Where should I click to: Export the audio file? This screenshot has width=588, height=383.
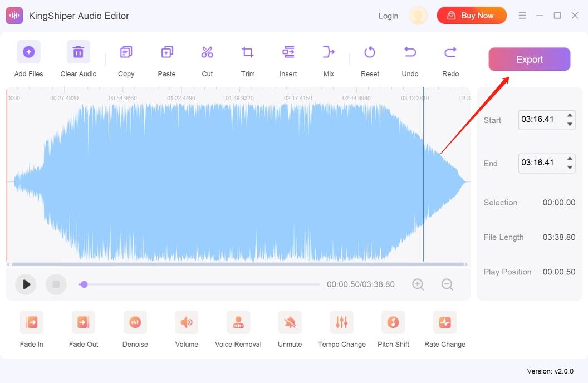click(x=529, y=59)
